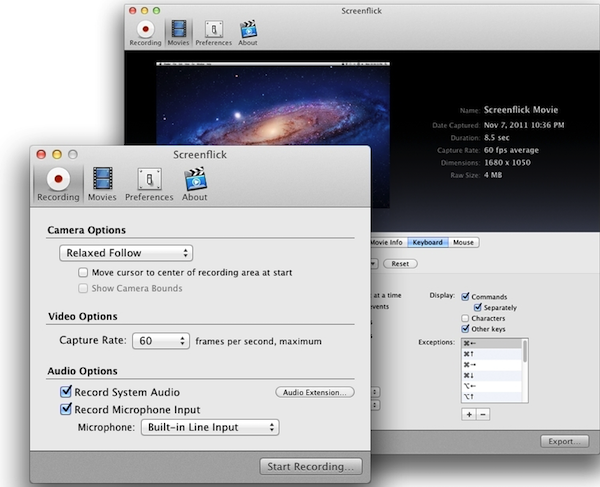Viewport: 600px width, 487px height.
Task: Click the About clapperboard icon in front window
Action: point(195,179)
